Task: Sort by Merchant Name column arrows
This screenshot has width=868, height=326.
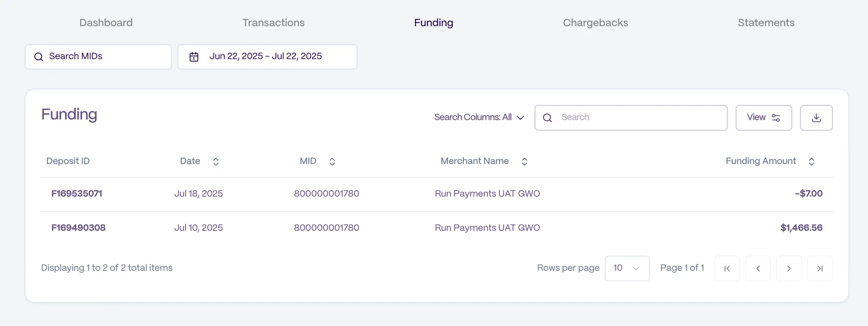Action: point(524,162)
